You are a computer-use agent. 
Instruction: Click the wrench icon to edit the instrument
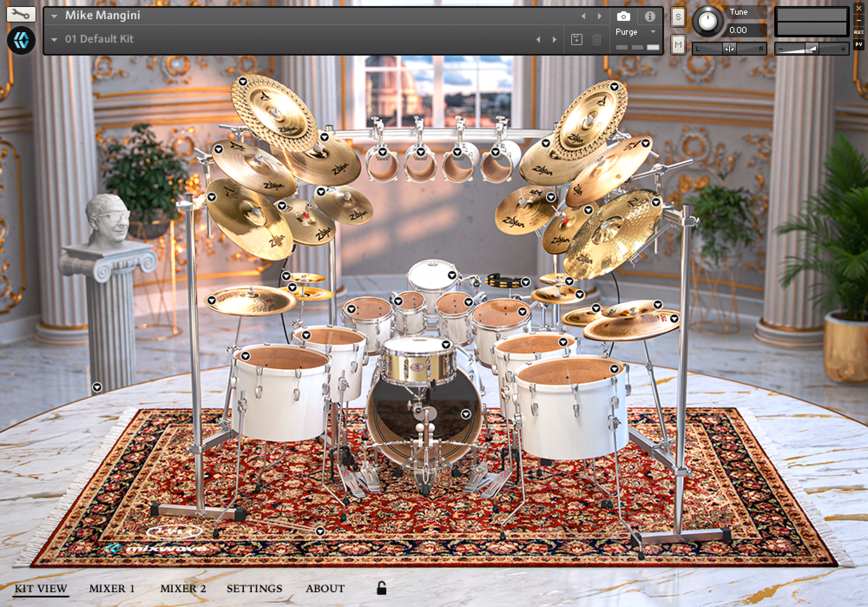(21, 15)
